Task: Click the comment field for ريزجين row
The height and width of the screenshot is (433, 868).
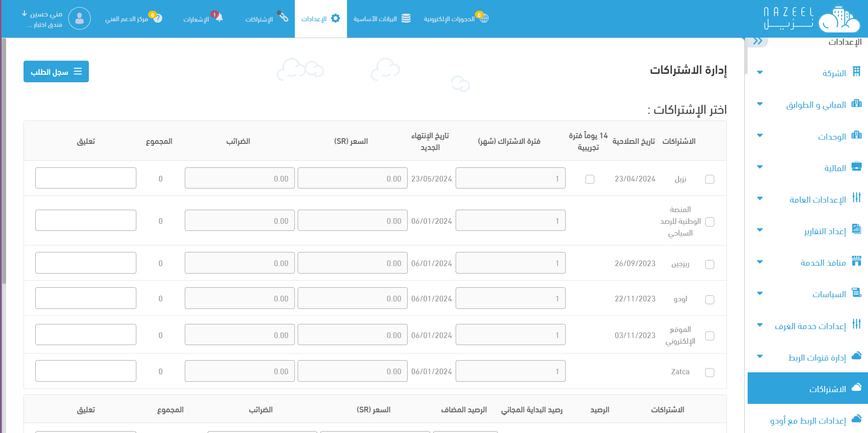Action: tap(86, 263)
